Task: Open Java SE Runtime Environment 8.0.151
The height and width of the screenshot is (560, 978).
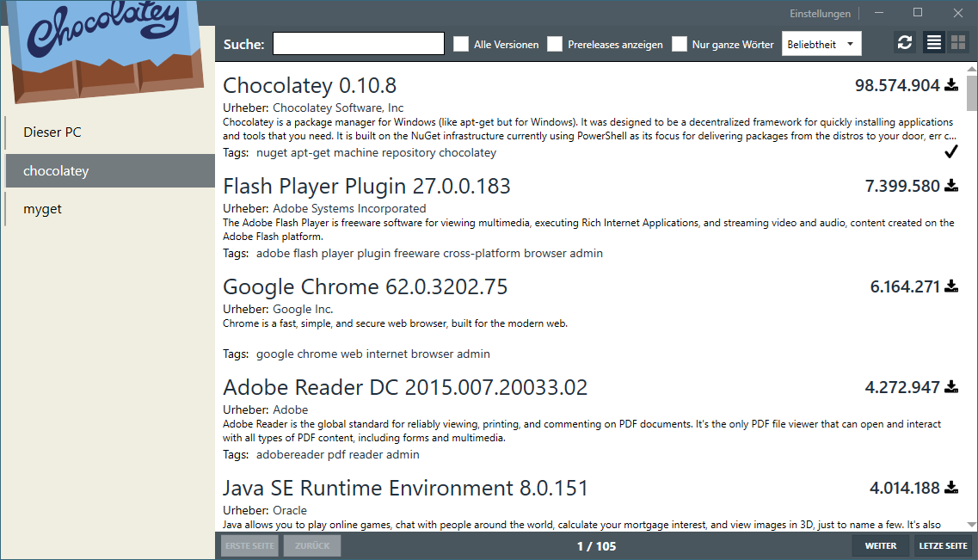Action: coord(405,488)
